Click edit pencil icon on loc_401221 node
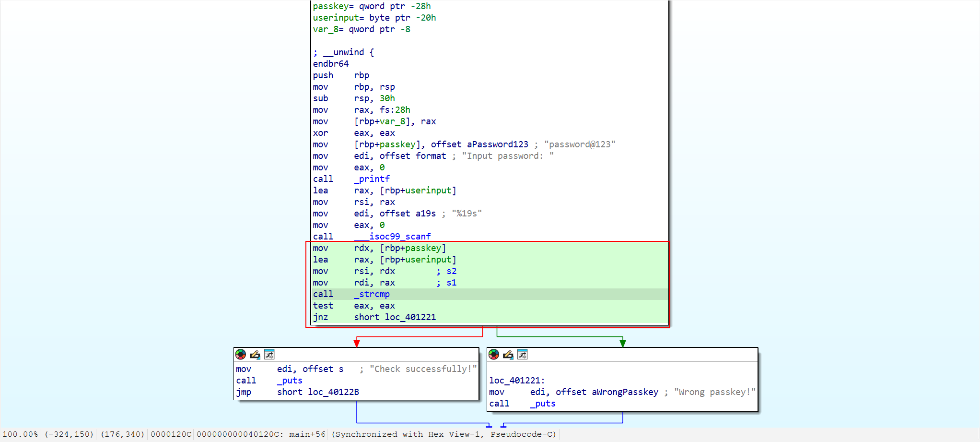 pyautogui.click(x=508, y=355)
